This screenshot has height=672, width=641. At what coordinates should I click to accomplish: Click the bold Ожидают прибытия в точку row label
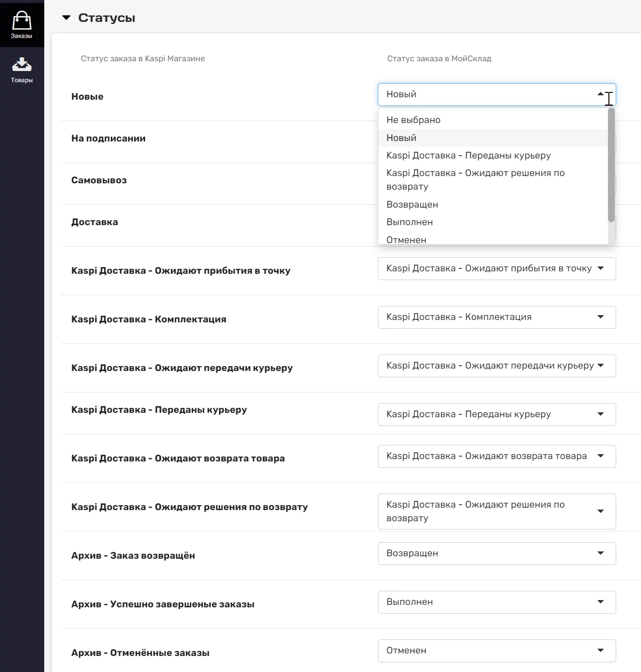[x=181, y=271]
